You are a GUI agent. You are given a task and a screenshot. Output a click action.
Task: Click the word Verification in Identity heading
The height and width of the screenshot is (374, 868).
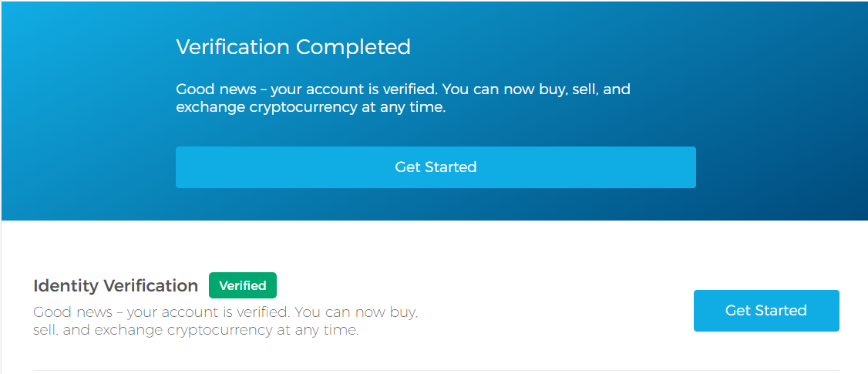(x=150, y=286)
